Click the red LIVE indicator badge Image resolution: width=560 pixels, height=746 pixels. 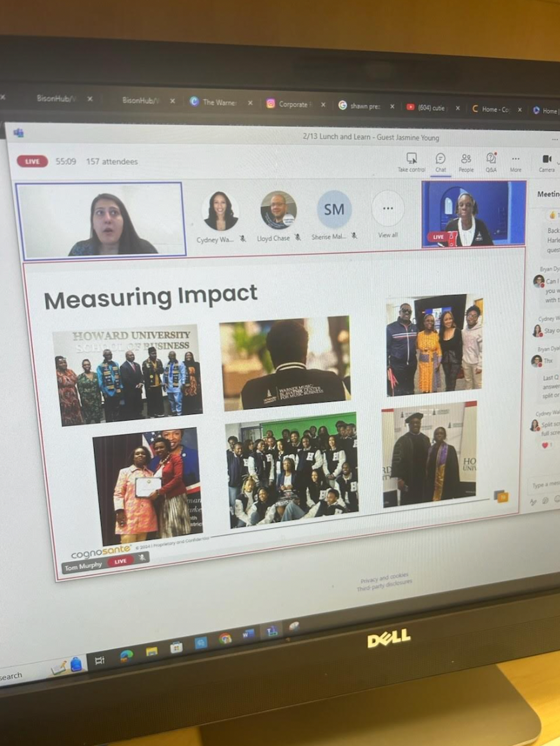(x=32, y=161)
